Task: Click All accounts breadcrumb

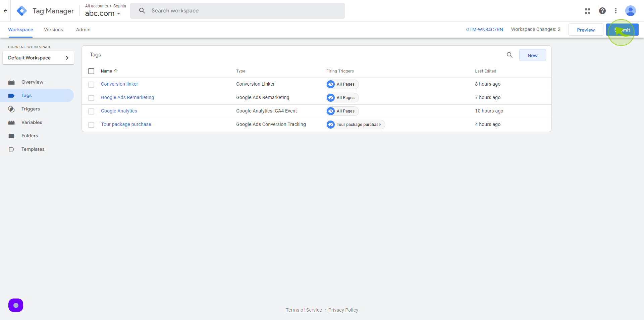Action: (x=97, y=6)
